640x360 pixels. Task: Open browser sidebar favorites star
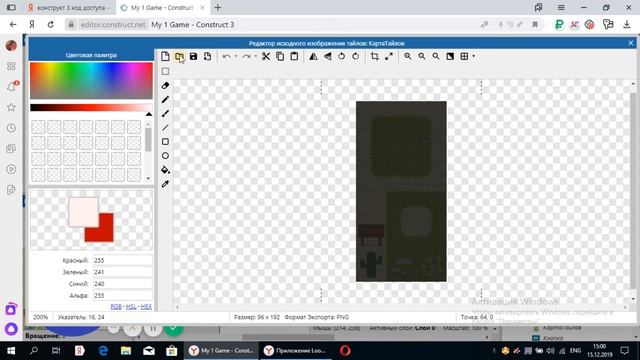11,107
